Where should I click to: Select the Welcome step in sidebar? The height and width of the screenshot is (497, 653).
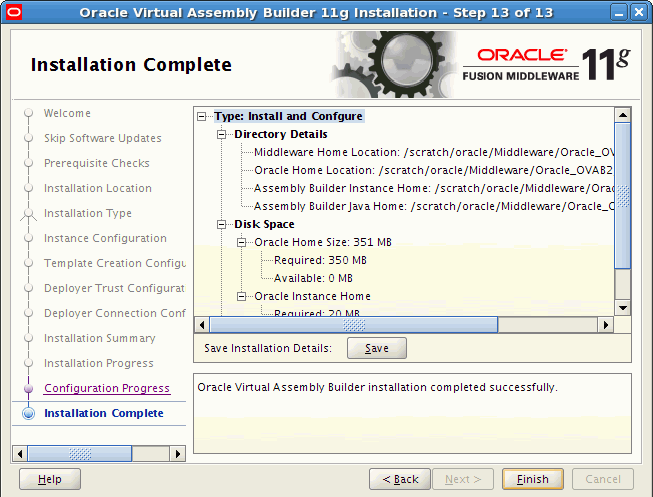67,113
